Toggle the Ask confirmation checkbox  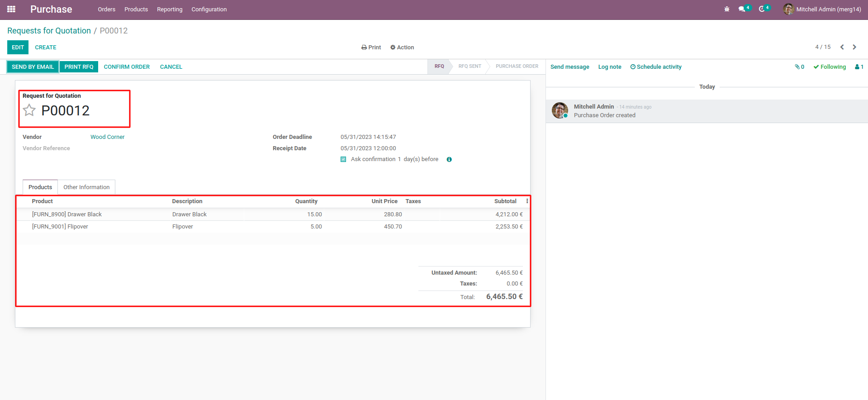tap(343, 159)
